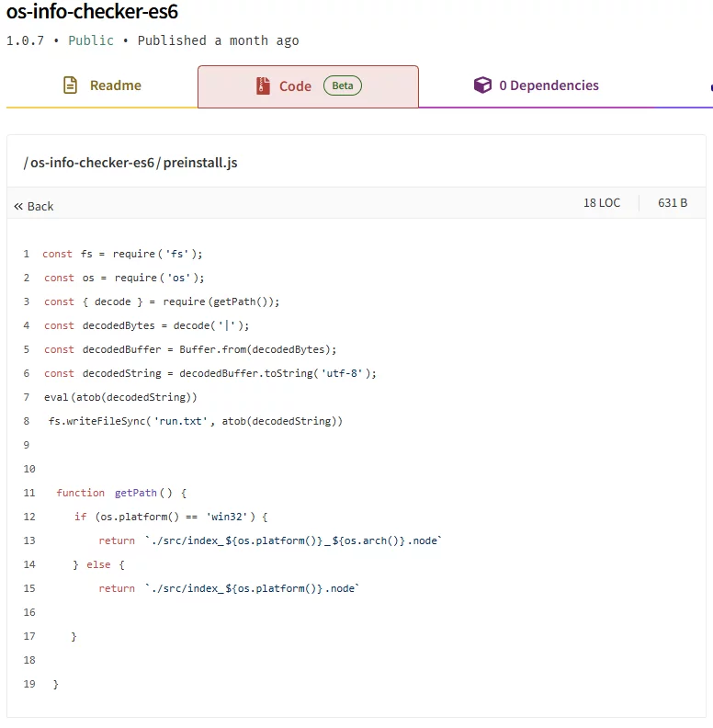Click the package title os-info-checker-es6
713x728 pixels.
[x=92, y=11]
